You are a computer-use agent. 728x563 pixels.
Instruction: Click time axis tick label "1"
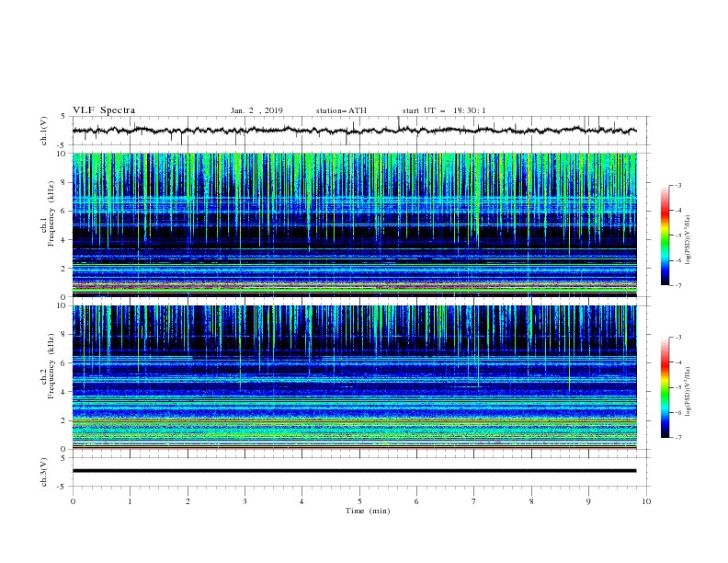point(130,501)
